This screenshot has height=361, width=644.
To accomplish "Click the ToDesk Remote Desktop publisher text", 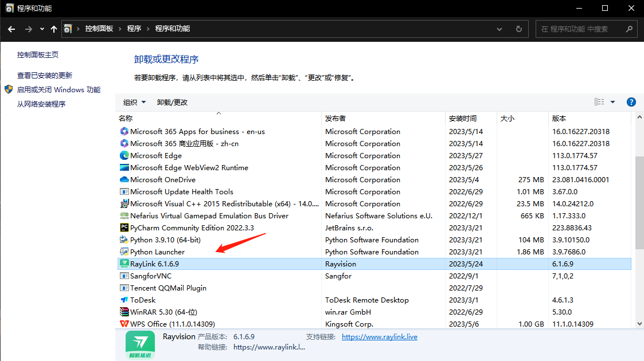I will [367, 300].
